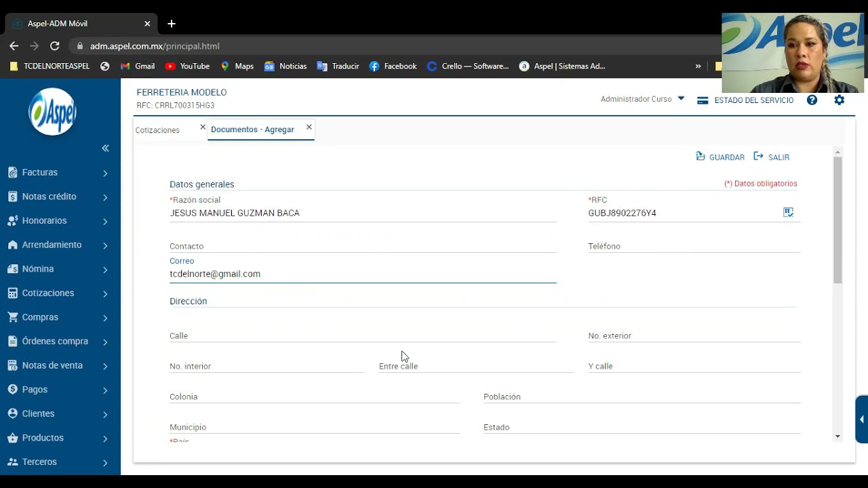Expand the Honorarios submenu arrow

105,221
